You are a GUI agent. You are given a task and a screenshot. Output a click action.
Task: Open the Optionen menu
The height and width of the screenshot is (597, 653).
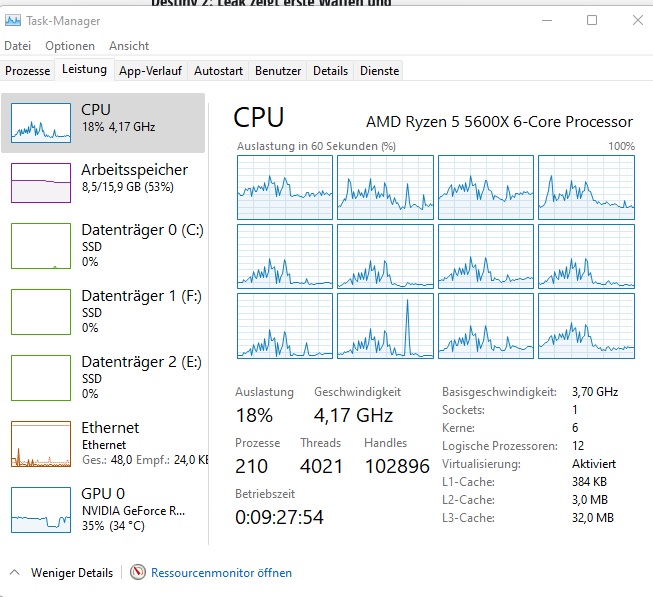70,46
